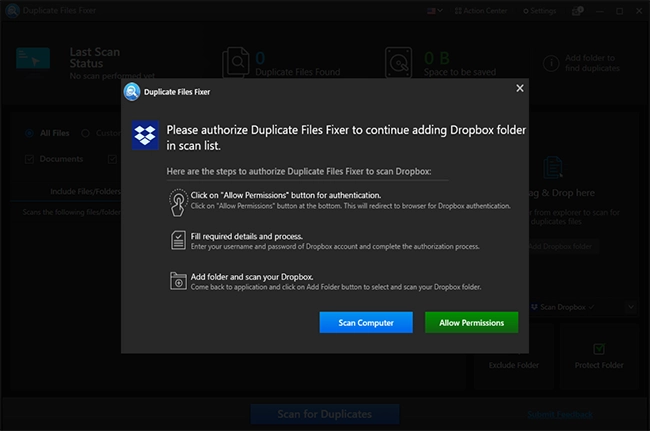Screen dimensions: 650x431
Task: Click the Duplicate Files Fixer dialog logo
Action: 132,92
